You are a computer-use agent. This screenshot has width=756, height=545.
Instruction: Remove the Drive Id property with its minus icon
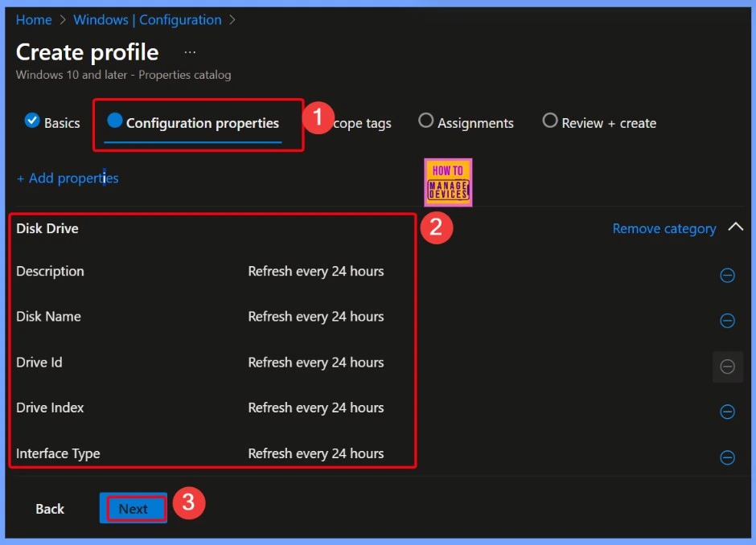pyautogui.click(x=727, y=367)
